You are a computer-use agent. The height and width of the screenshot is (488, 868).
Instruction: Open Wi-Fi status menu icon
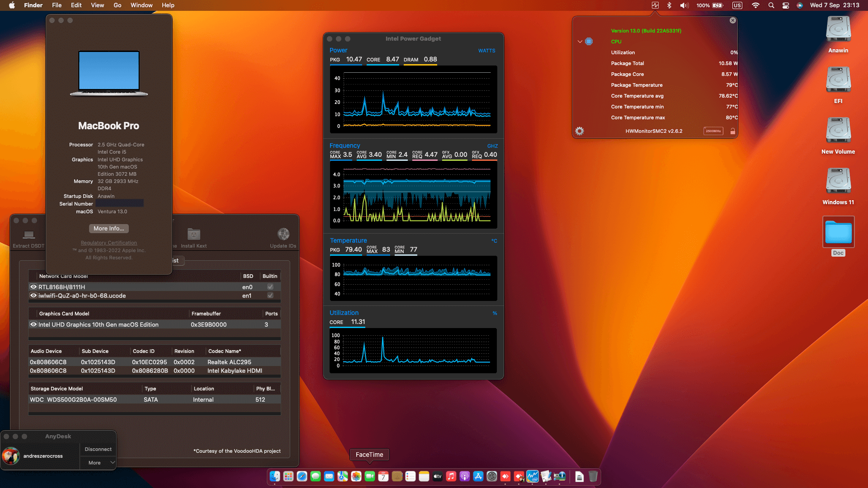pos(755,5)
